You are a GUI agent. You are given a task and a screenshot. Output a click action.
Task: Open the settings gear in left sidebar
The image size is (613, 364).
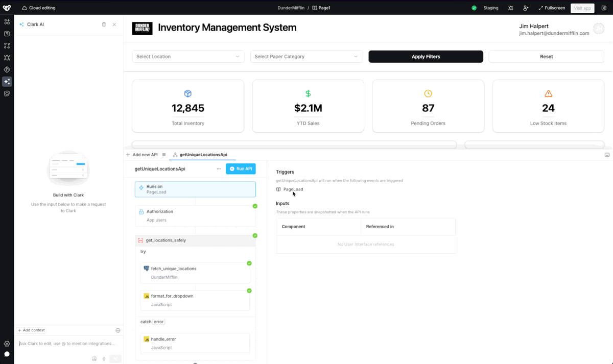[x=7, y=344]
